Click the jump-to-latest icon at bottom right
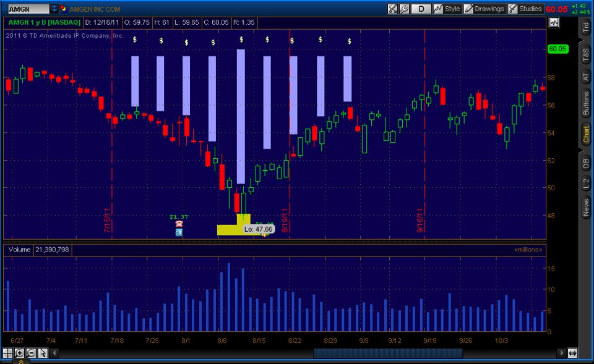 click(572, 353)
